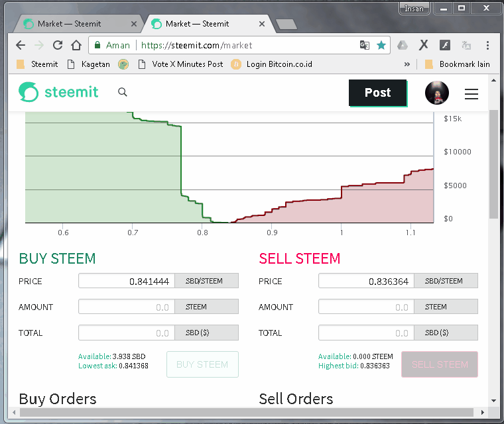
Task: Open the Steemit bookmarks folder
Action: coord(37,64)
